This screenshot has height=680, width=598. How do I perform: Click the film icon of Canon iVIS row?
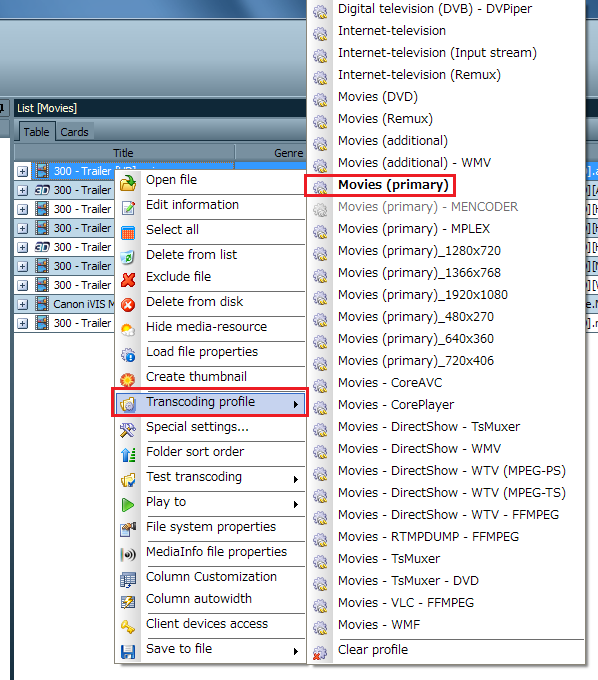42,304
